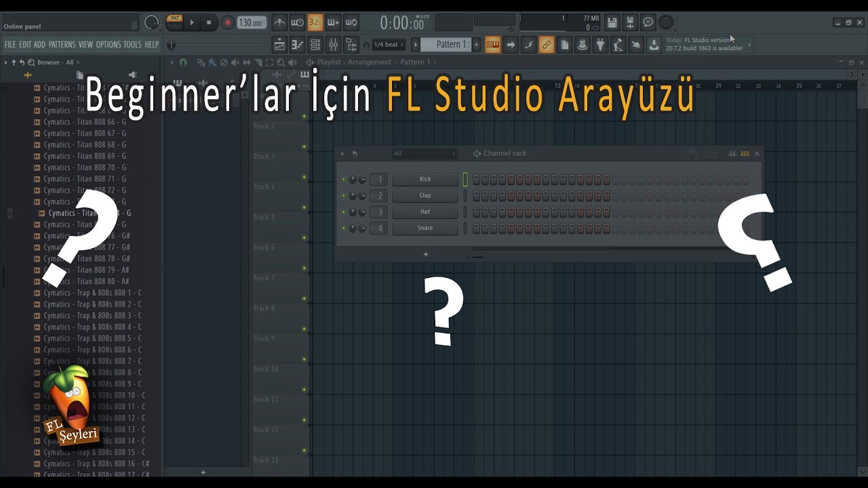Open the content library download icon

[x=654, y=45]
